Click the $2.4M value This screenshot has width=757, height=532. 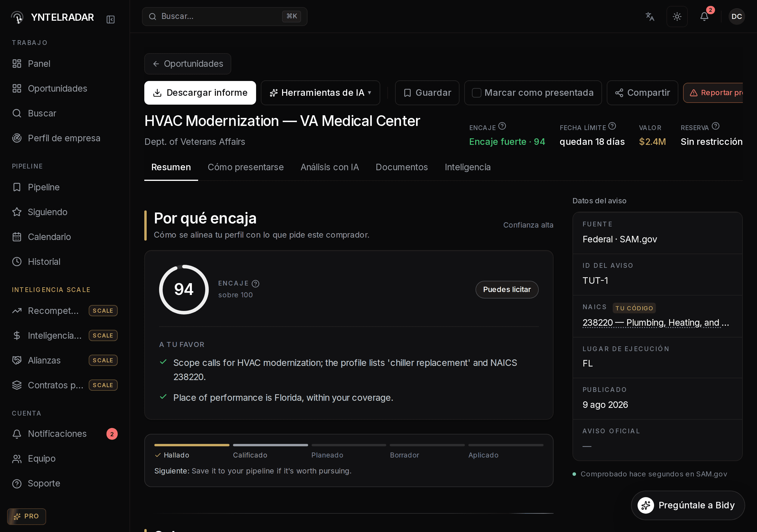click(652, 142)
